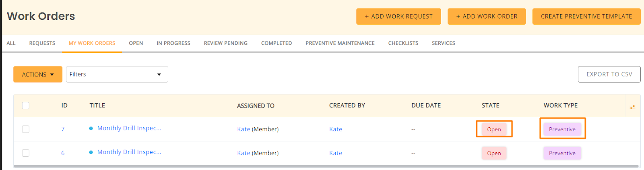The width and height of the screenshot is (644, 170).
Task: Open the Filters dropdown
Action: 117,75
